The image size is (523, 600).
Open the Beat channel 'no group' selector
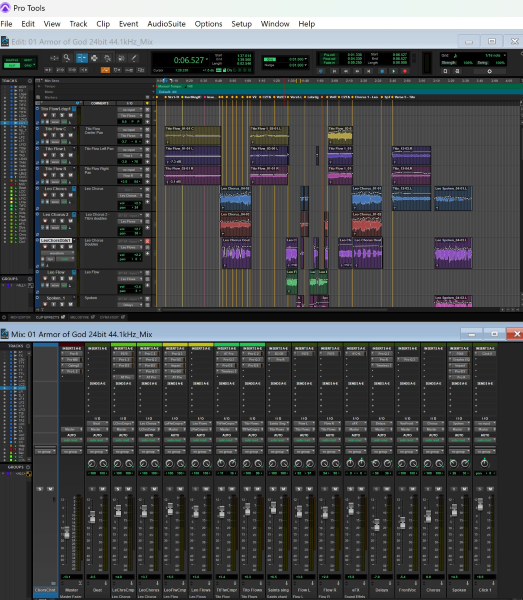(x=98, y=452)
